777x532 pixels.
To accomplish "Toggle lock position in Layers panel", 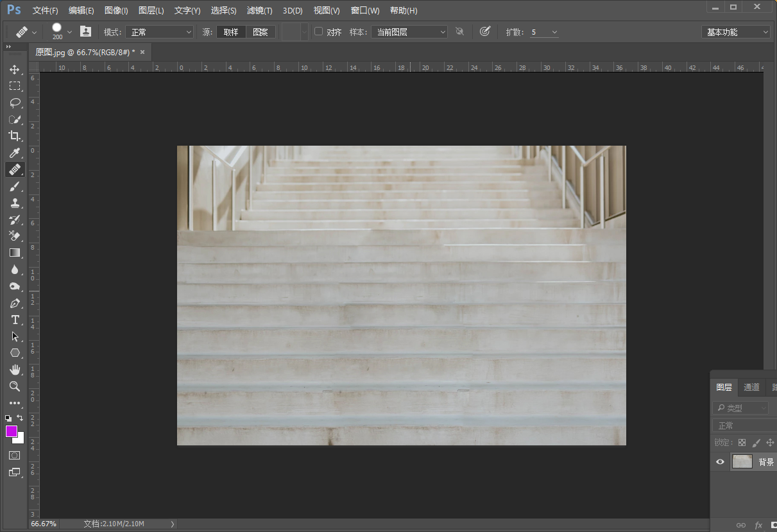I will coord(770,443).
